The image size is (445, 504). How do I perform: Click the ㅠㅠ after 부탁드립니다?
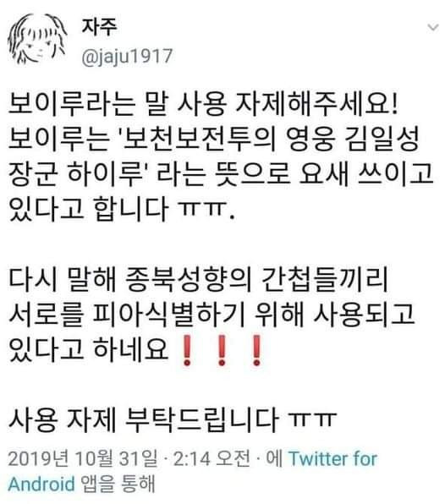312,419
